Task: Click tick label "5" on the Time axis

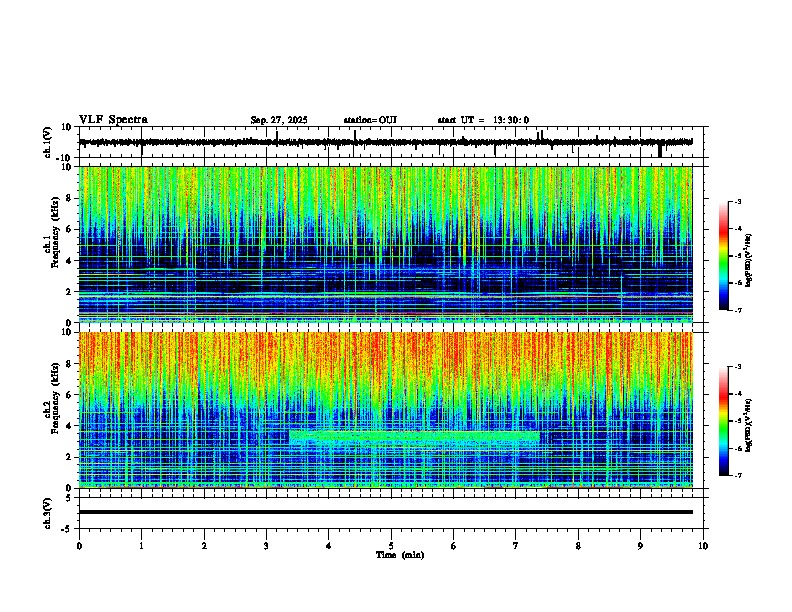Action: 391,546
